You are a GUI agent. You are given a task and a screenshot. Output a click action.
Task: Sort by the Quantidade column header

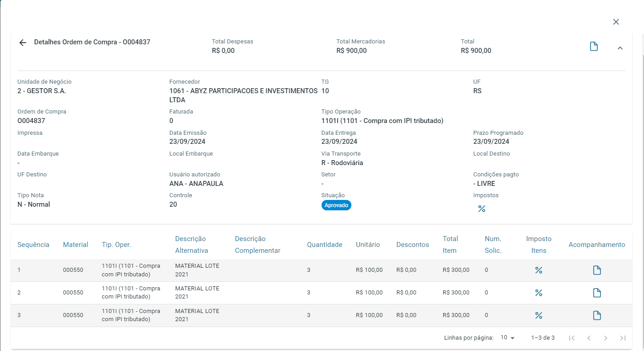[x=324, y=245]
